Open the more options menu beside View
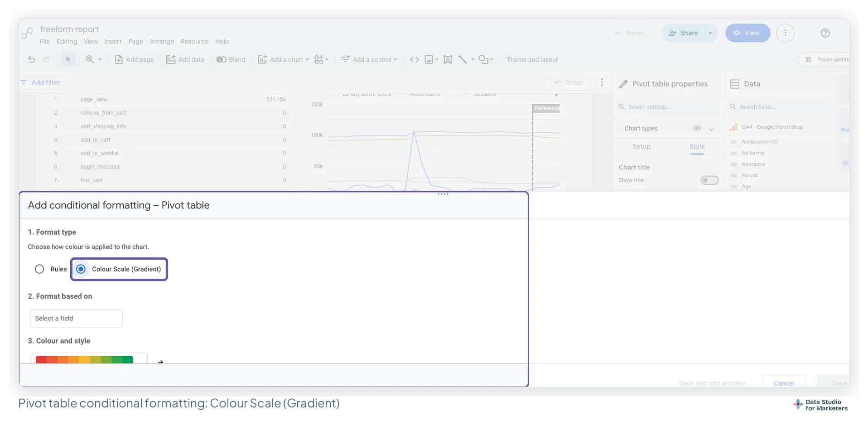 click(x=785, y=33)
